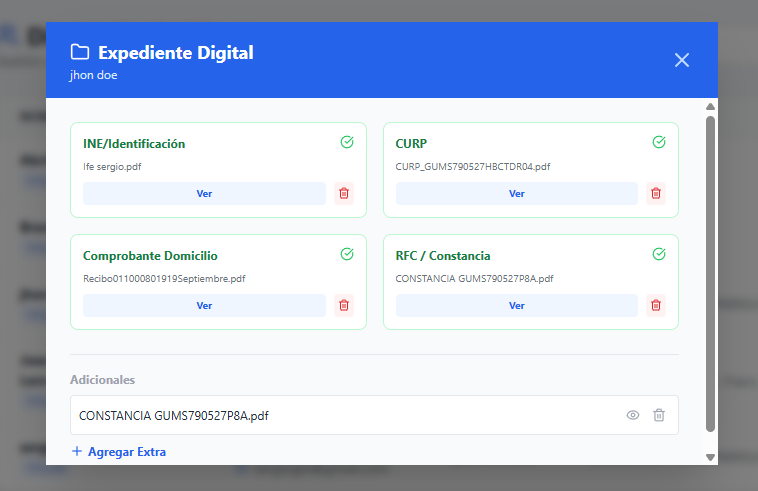
Task: Close the Expediente Digital dialog
Action: point(682,60)
